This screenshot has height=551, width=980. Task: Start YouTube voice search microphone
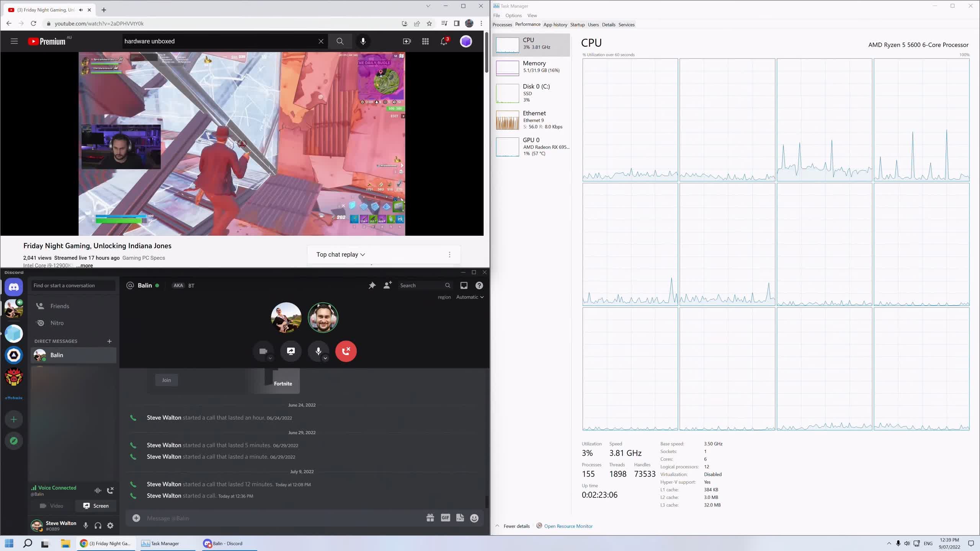[363, 41]
